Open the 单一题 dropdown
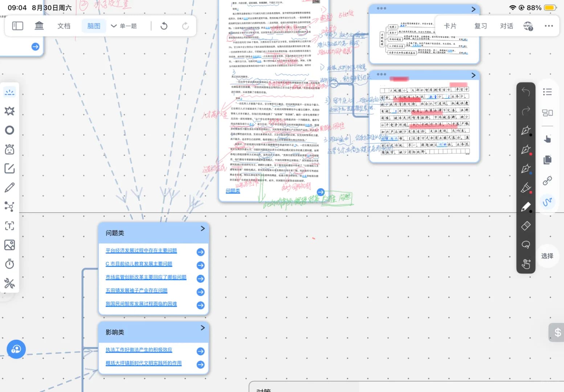The image size is (564, 392). coord(124,26)
